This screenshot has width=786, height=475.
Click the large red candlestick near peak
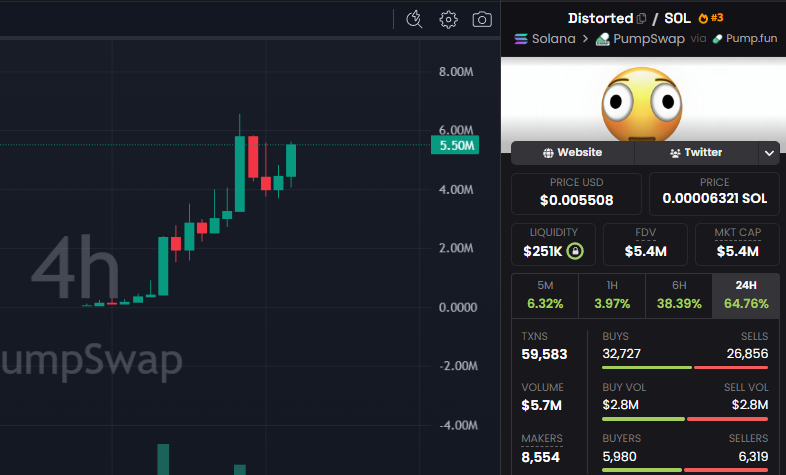[x=253, y=156]
